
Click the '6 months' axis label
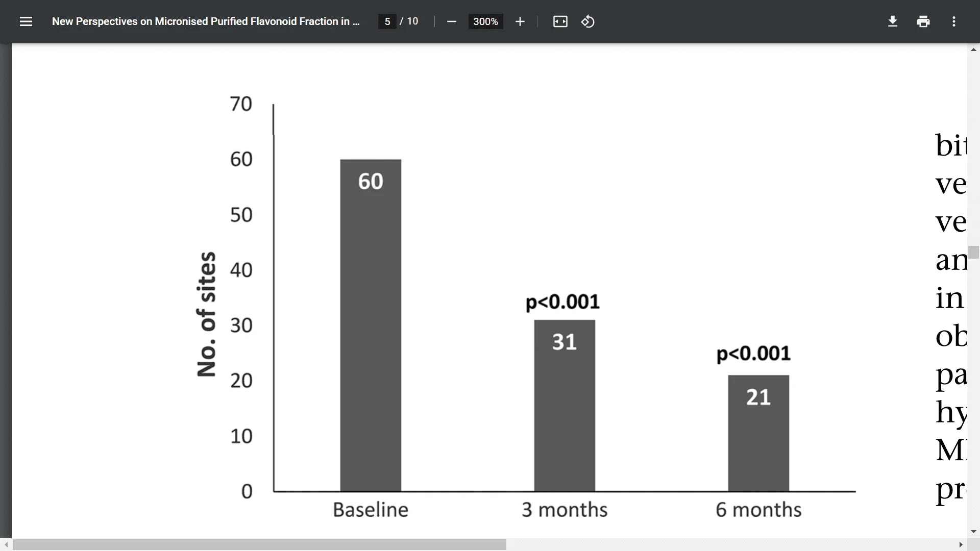point(758,510)
